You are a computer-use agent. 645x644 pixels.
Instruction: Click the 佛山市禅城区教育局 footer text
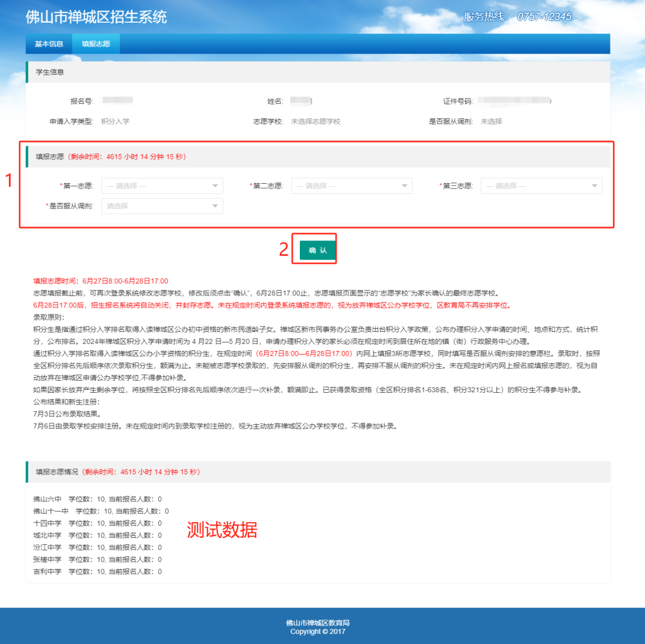[318, 623]
